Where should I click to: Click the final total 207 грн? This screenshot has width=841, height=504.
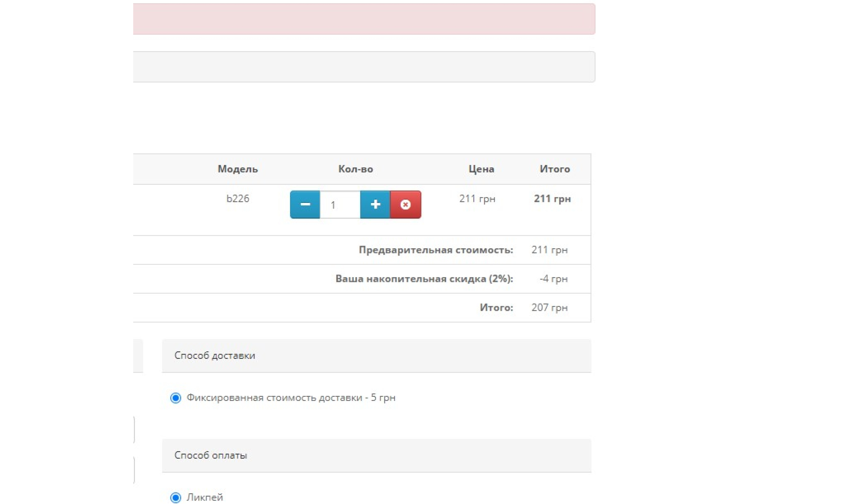click(x=549, y=308)
